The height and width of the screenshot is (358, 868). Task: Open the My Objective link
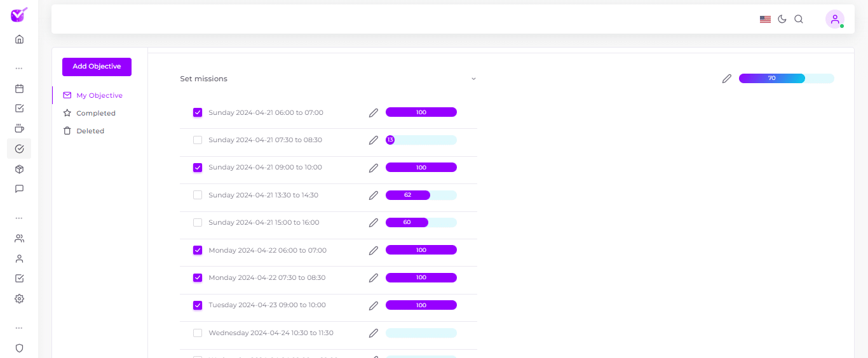pos(99,95)
